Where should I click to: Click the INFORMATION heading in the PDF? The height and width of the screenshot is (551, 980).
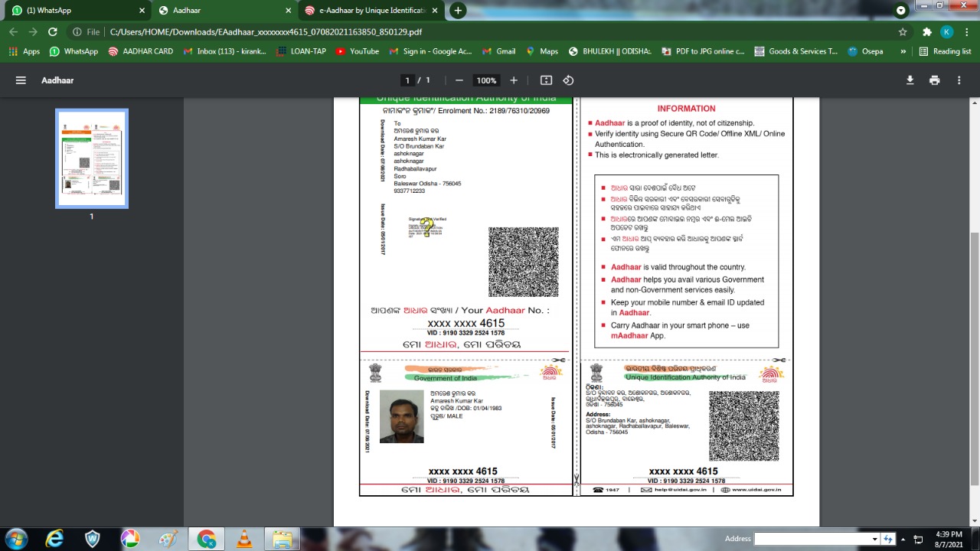[686, 109]
